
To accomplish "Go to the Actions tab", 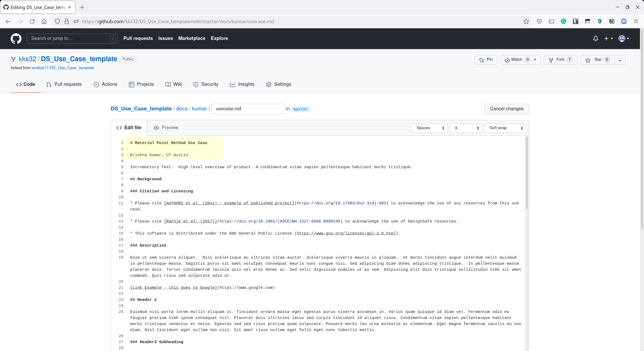I will tap(105, 84).
